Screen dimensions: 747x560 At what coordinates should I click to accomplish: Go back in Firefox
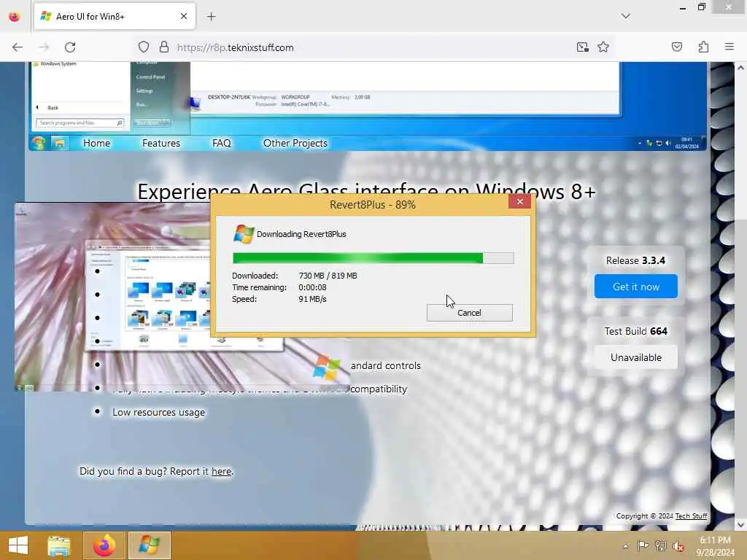pos(18,47)
